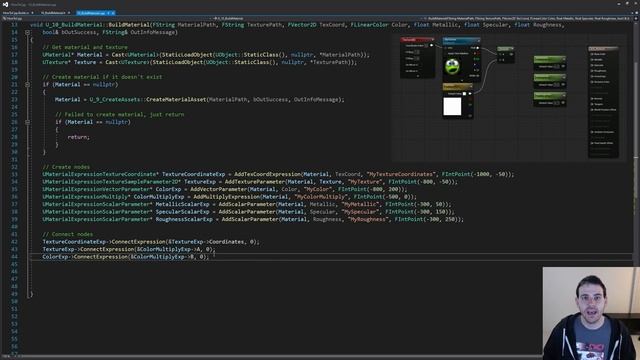Click CreateMaterialAsset call on line 23
Image resolution: width=640 pixels, height=360 pixels.
pyautogui.click(x=176, y=100)
